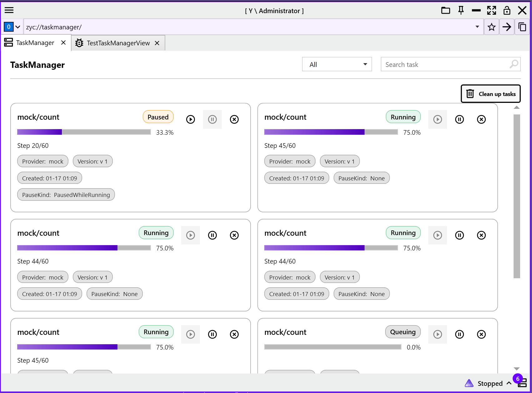Toggle the lock icon in title bar
Viewport: 532px width, 393px height.
(x=507, y=10)
